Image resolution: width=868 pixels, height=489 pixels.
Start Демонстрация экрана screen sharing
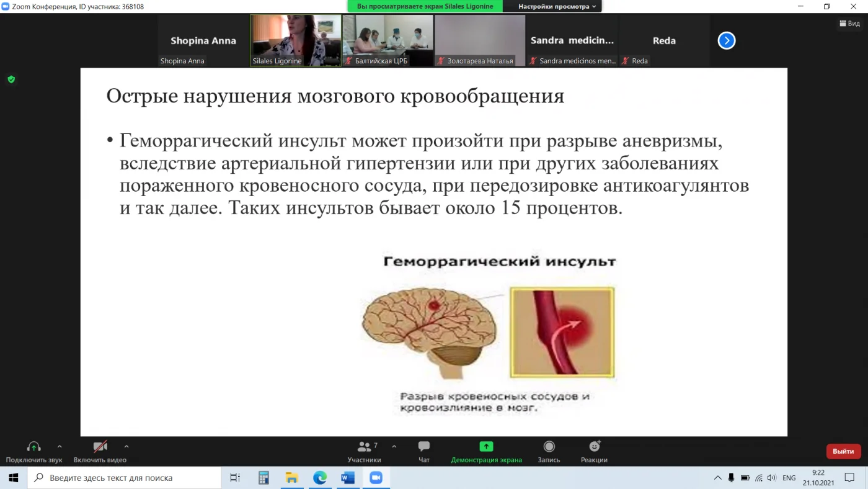tap(486, 451)
